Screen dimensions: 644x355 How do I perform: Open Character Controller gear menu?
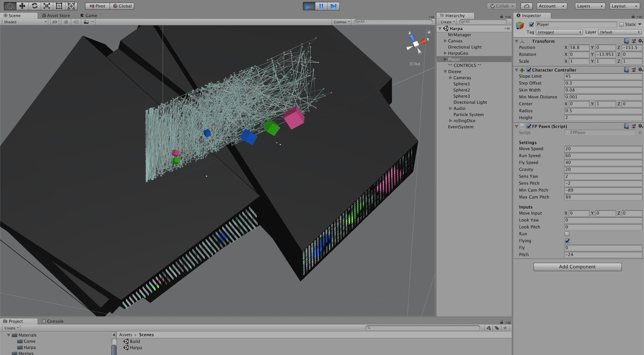640,70
